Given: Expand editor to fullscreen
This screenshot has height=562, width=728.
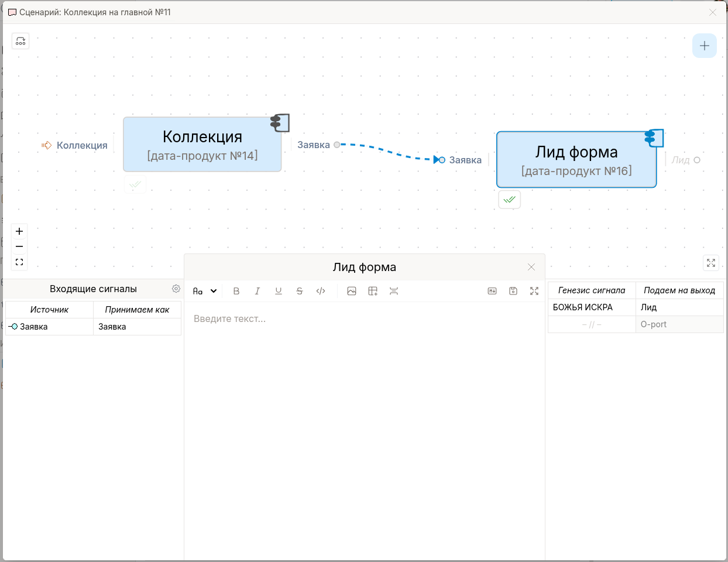Looking at the screenshot, I should click(x=534, y=291).
